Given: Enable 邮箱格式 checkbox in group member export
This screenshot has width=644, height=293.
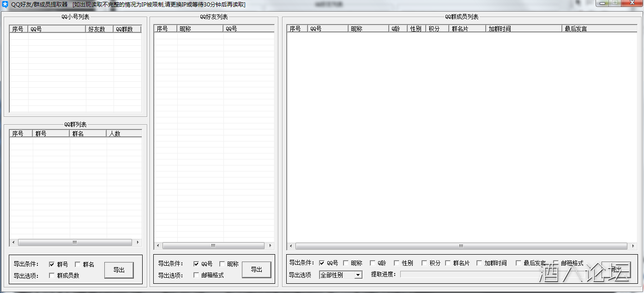Looking at the screenshot, I should pyautogui.click(x=556, y=263).
